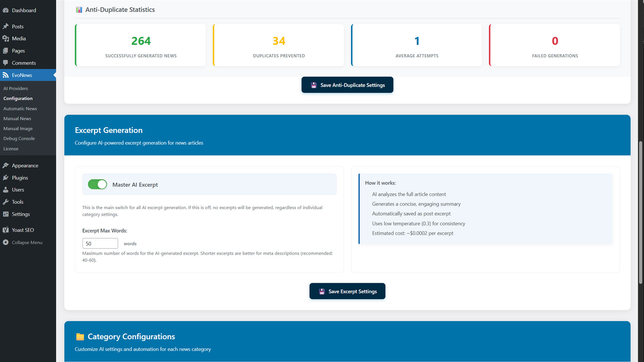Go to Automatic News submenu
The height and width of the screenshot is (362, 644).
pyautogui.click(x=20, y=109)
